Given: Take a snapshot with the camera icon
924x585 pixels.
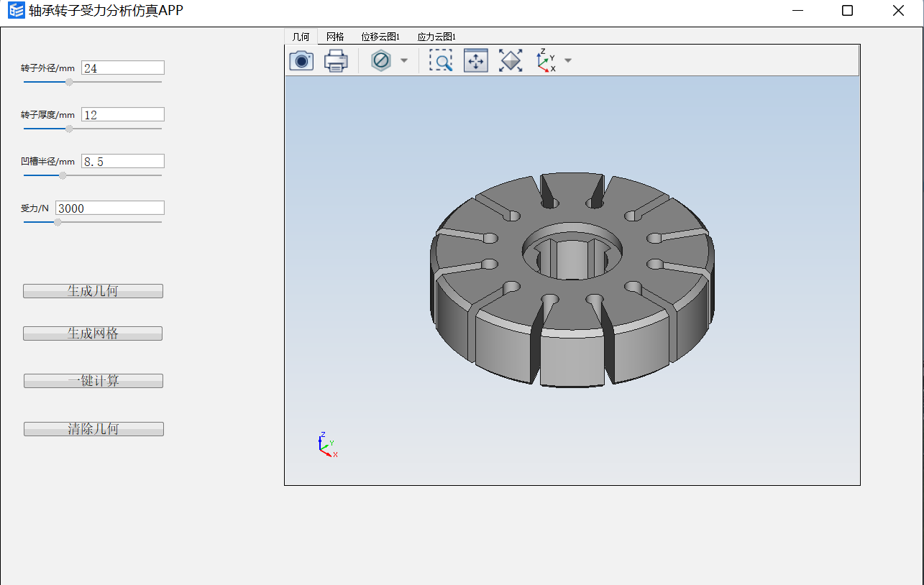Looking at the screenshot, I should tap(301, 61).
